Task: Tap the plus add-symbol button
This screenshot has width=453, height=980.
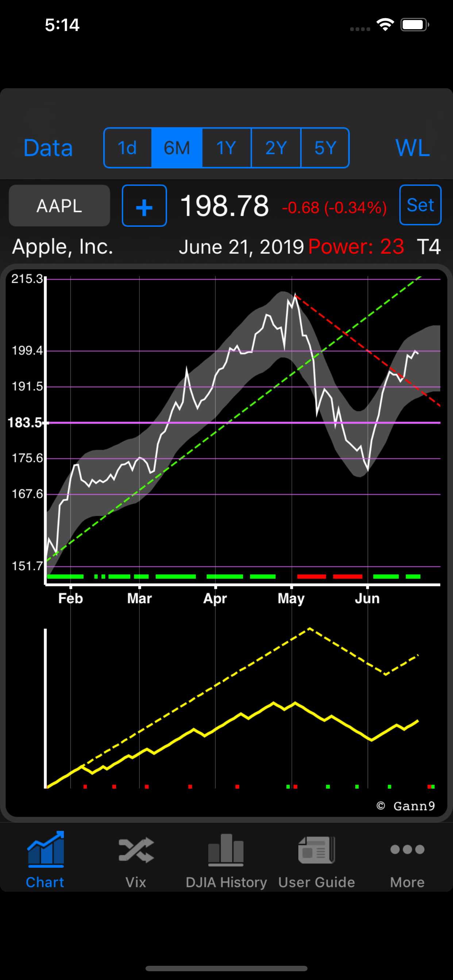Action: tap(144, 206)
